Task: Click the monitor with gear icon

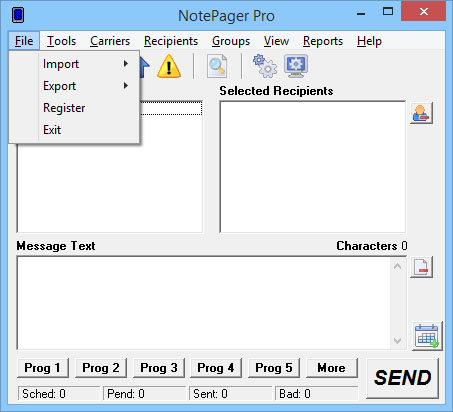Action: point(296,66)
